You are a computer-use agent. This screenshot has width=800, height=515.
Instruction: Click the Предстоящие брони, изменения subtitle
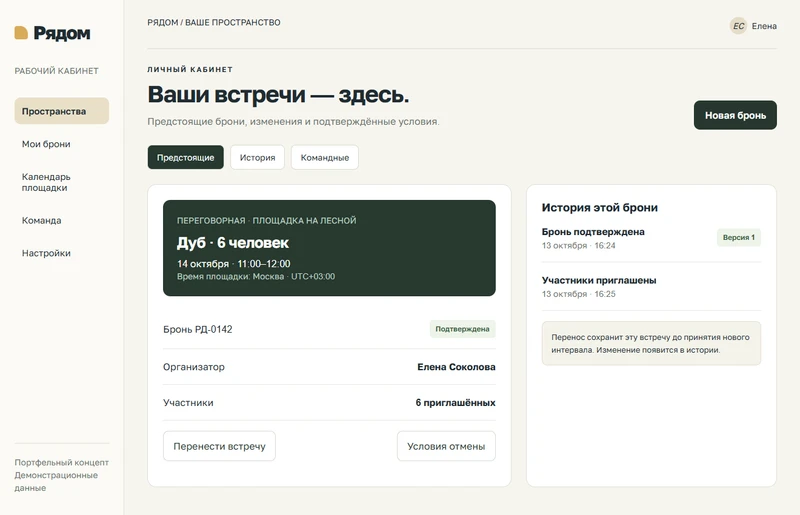point(293,121)
